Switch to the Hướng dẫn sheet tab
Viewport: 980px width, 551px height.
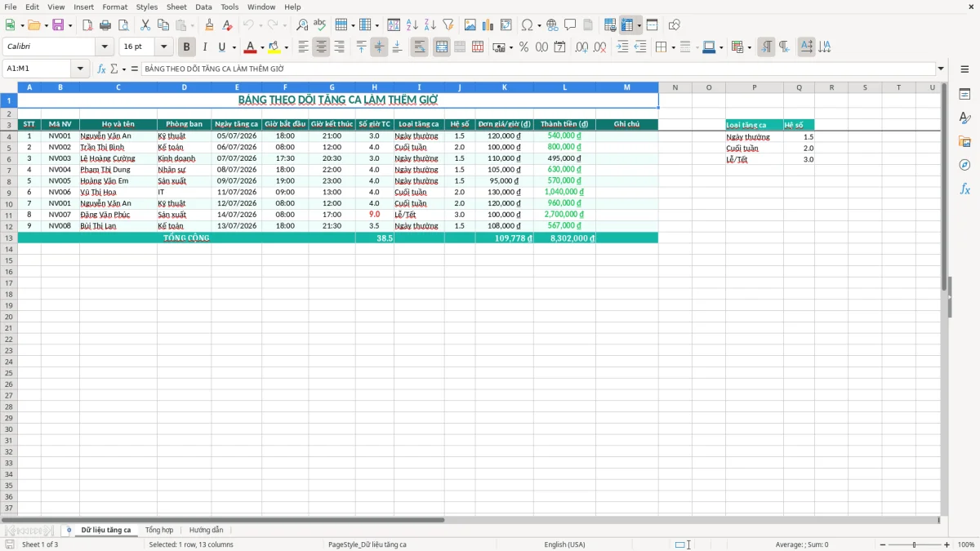point(206,530)
